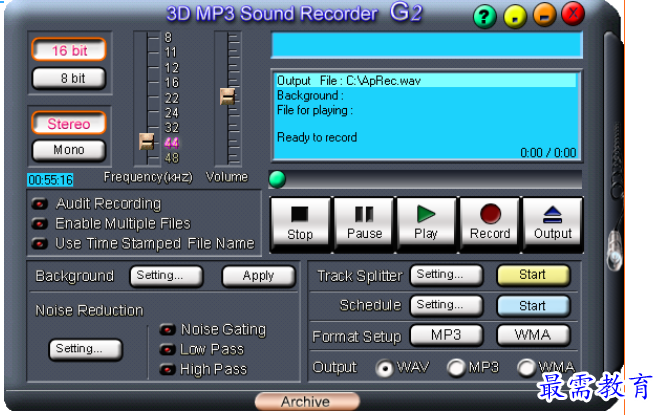This screenshot has width=661, height=418.
Task: Toggle Enable Multiple Files option
Action: [40, 223]
